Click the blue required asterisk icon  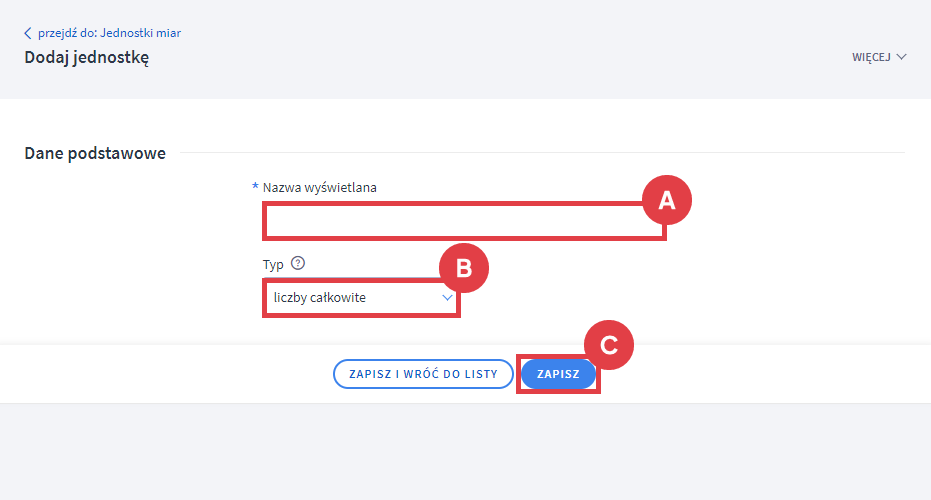pyautogui.click(x=255, y=187)
